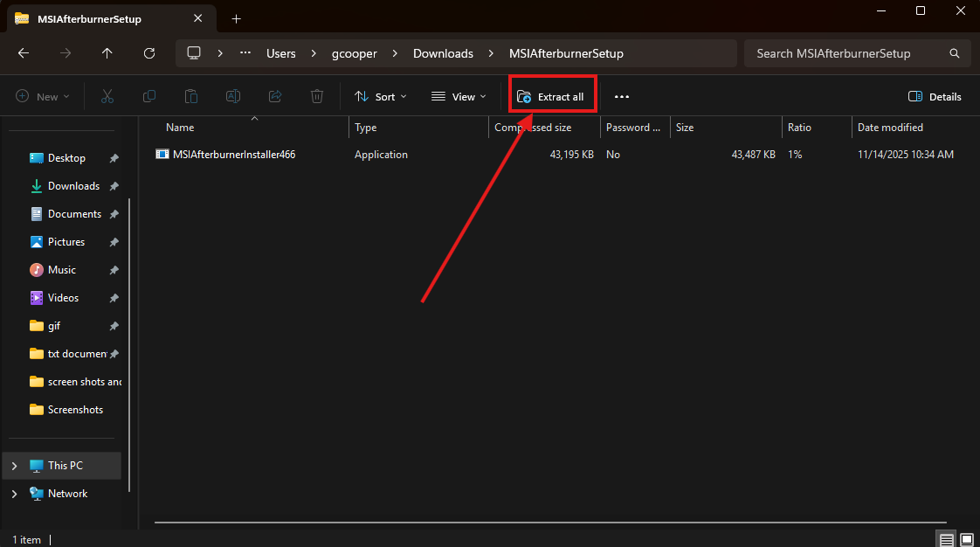Screen dimensions: 980x547
Task: Click the sidebar vertical scrollbar
Action: pos(129,345)
